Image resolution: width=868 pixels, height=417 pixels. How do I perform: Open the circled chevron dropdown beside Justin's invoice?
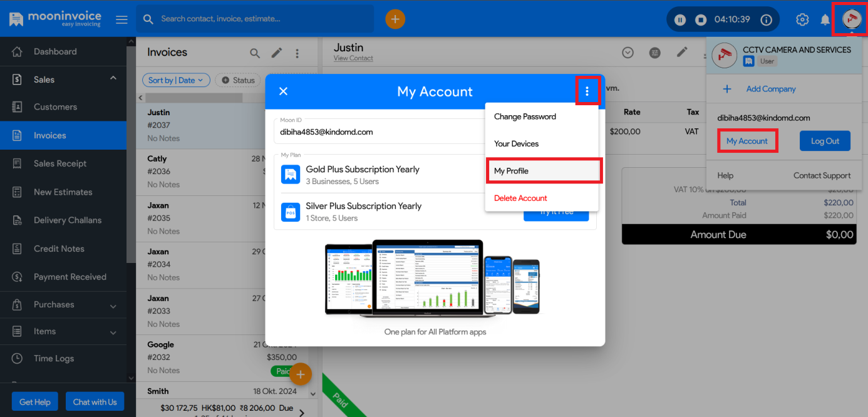(628, 53)
